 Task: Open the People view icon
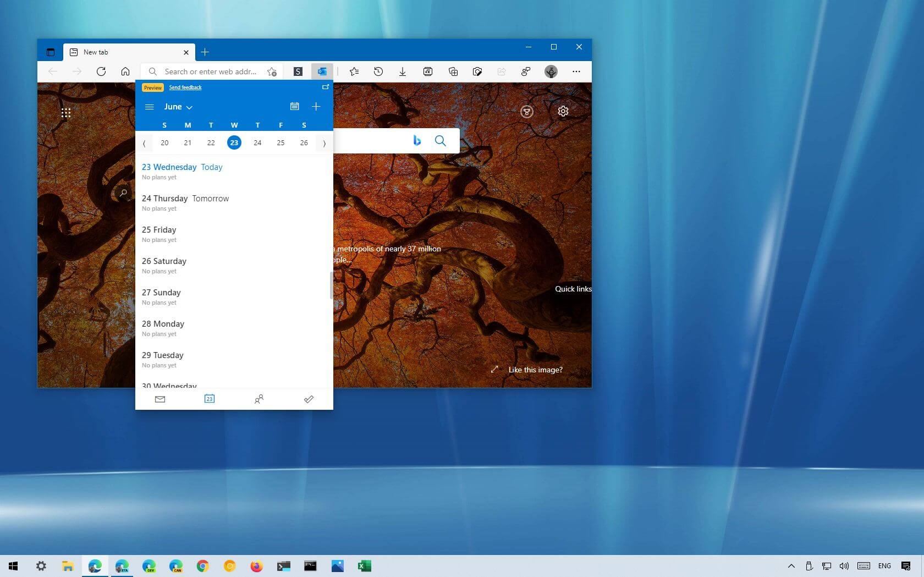click(x=258, y=399)
